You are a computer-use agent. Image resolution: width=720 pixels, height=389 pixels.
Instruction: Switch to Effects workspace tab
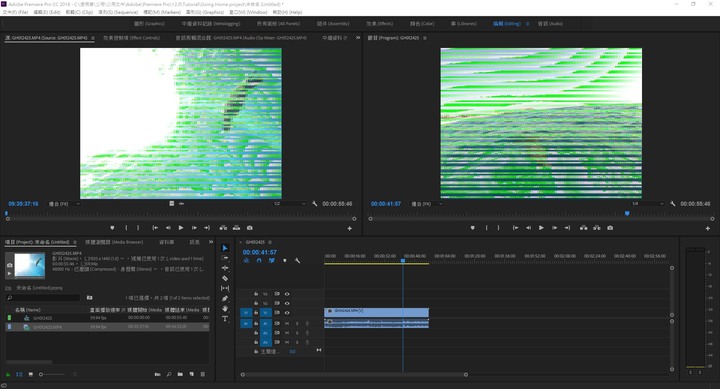pyautogui.click(x=380, y=23)
